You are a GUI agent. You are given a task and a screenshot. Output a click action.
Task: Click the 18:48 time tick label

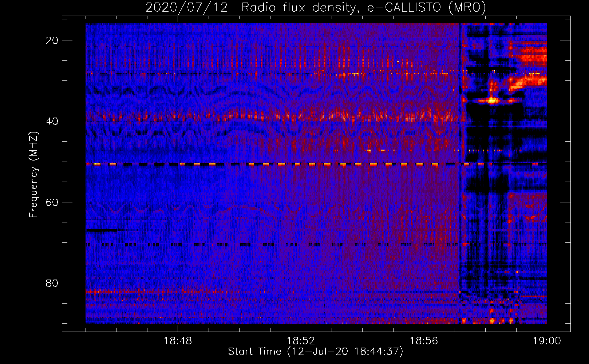coord(178,341)
